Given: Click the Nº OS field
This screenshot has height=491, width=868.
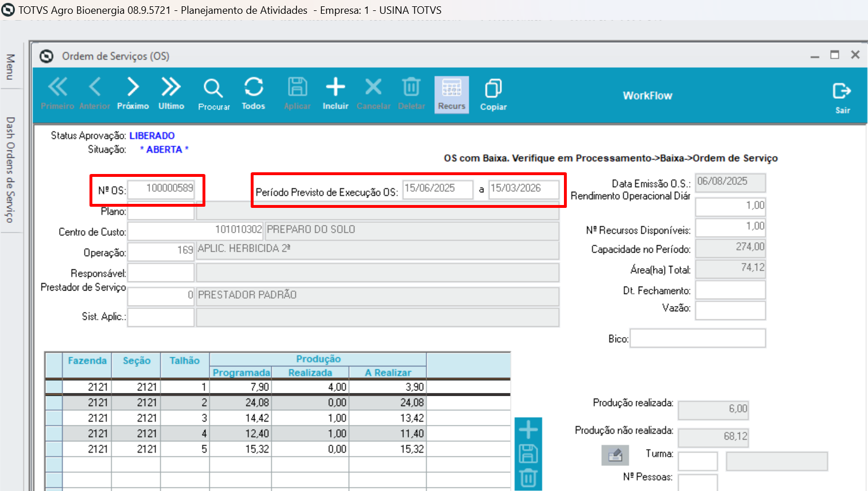Looking at the screenshot, I should point(161,190).
